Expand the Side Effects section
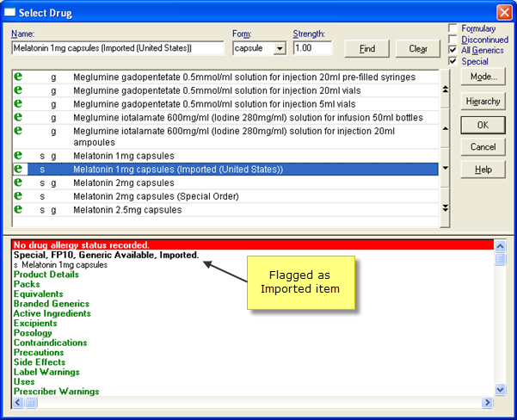 click(x=40, y=362)
